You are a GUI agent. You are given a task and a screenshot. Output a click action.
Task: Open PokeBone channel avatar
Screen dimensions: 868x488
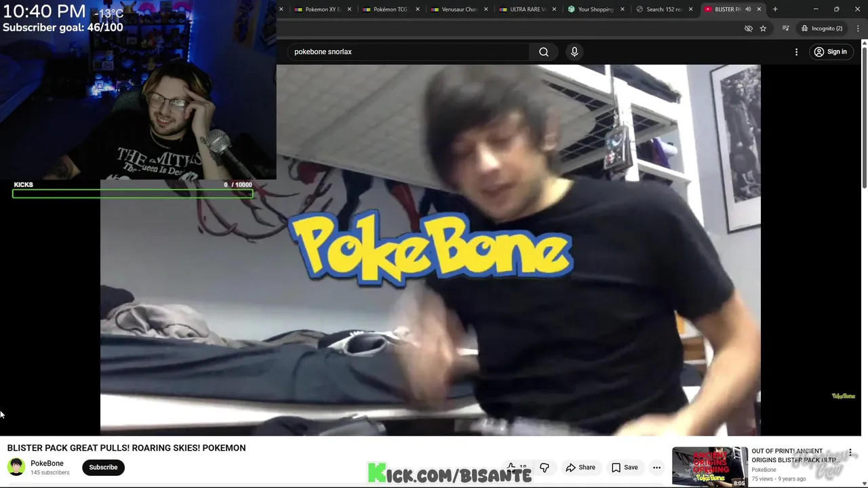click(x=16, y=466)
